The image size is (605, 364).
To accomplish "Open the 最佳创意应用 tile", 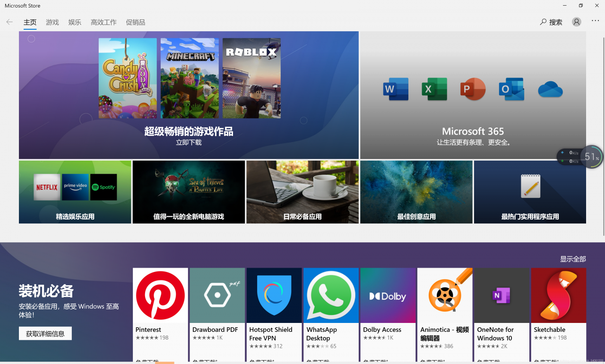I will pyautogui.click(x=416, y=192).
